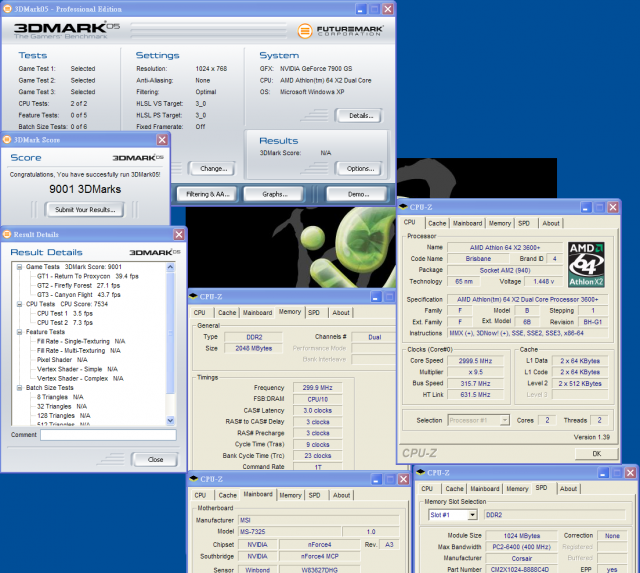
Task: Click the MS-7325 motherboard model field
Action: point(289,532)
